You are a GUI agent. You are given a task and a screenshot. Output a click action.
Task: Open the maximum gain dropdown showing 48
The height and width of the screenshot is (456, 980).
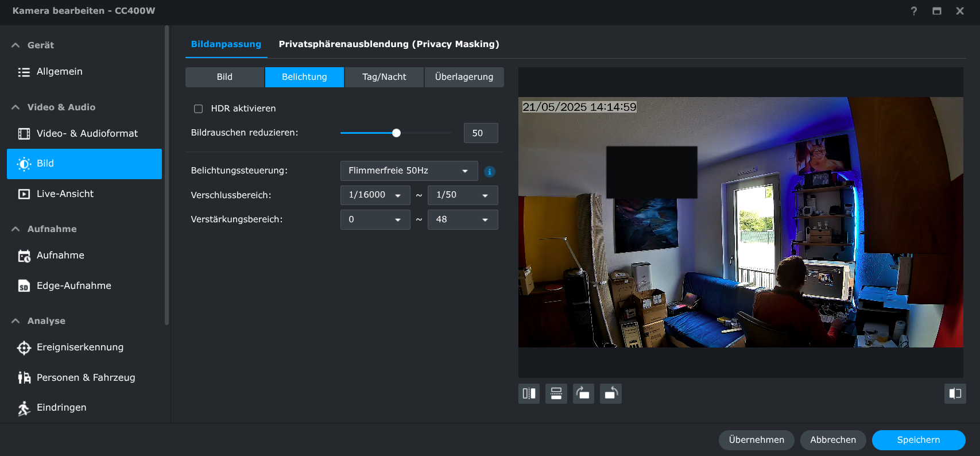[x=462, y=219]
